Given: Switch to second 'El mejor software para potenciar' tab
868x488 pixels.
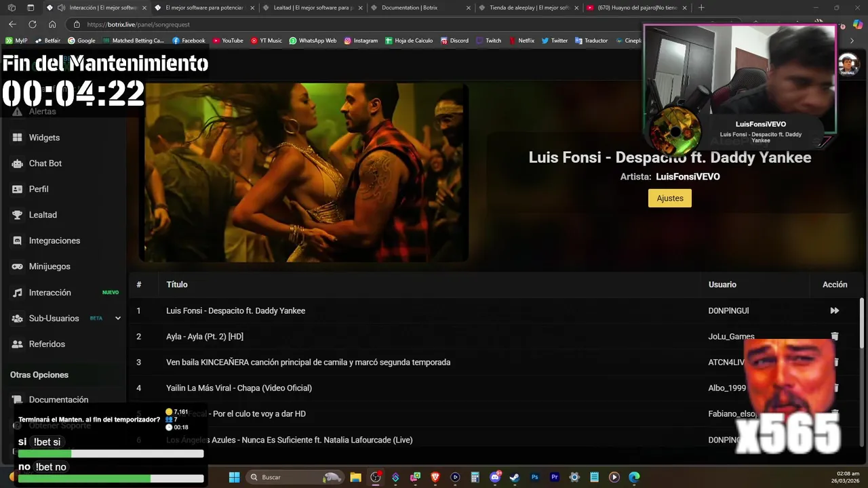Looking at the screenshot, I should click(x=205, y=7).
